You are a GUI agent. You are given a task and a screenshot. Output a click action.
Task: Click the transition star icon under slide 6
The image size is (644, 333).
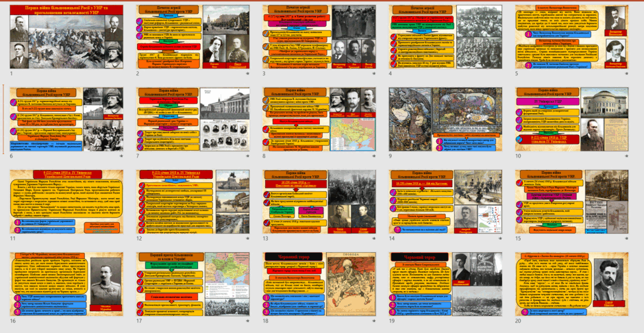(121, 156)
